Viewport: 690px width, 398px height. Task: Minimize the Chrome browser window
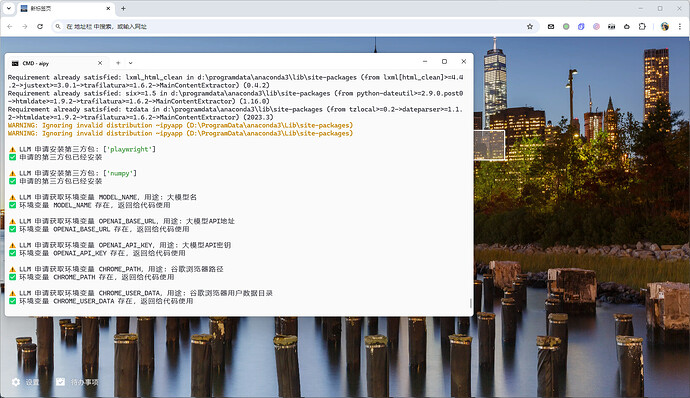point(641,8)
